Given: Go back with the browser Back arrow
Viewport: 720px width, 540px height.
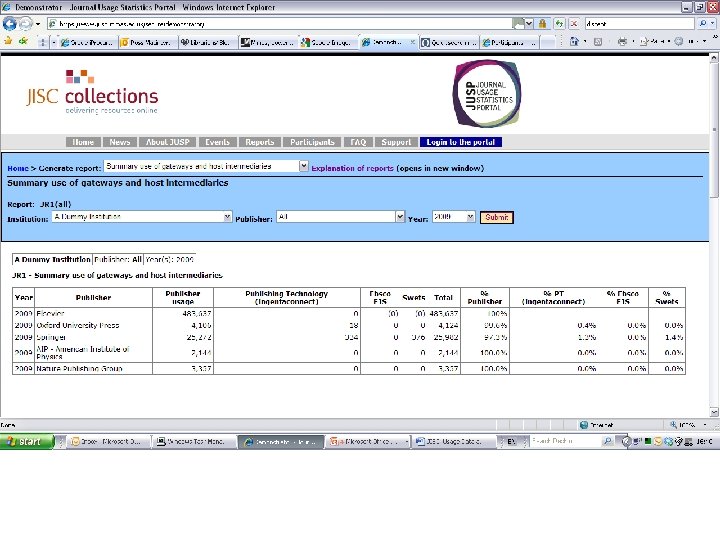Looking at the screenshot, I should 9,23.
